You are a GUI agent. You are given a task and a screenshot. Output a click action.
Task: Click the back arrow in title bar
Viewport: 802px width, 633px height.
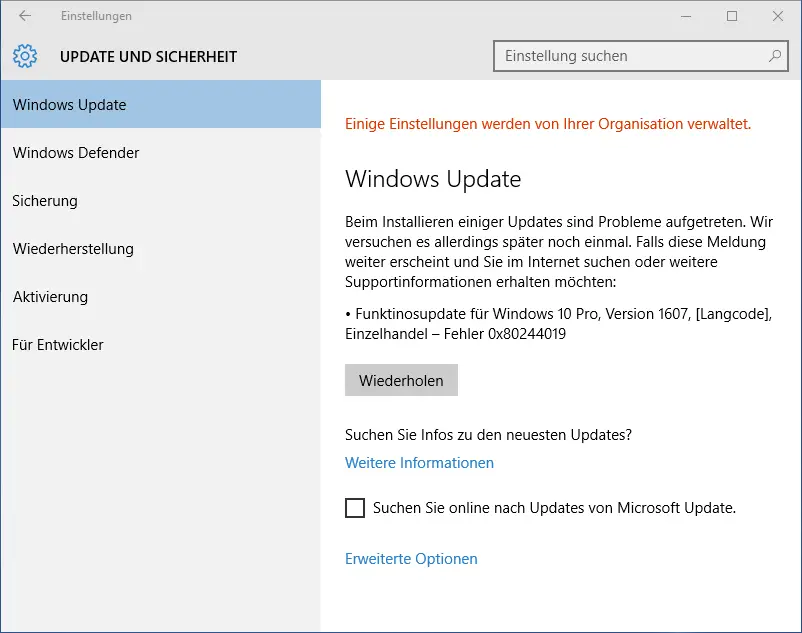point(25,16)
